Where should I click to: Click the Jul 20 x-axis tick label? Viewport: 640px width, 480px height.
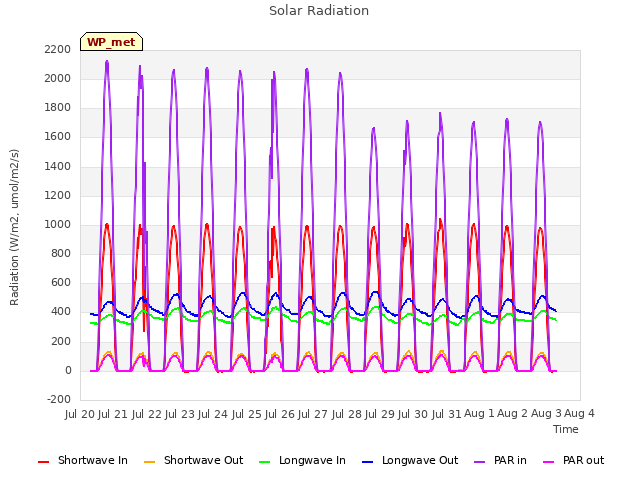(x=80, y=414)
